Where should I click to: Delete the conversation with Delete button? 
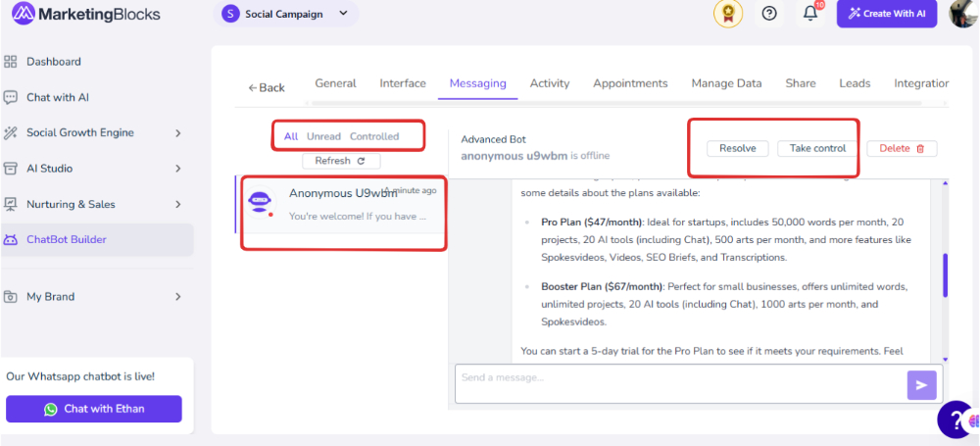[902, 148]
